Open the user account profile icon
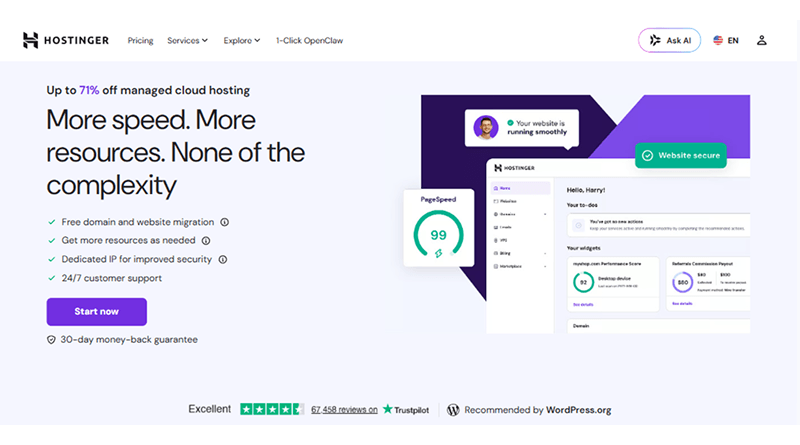 761,40
